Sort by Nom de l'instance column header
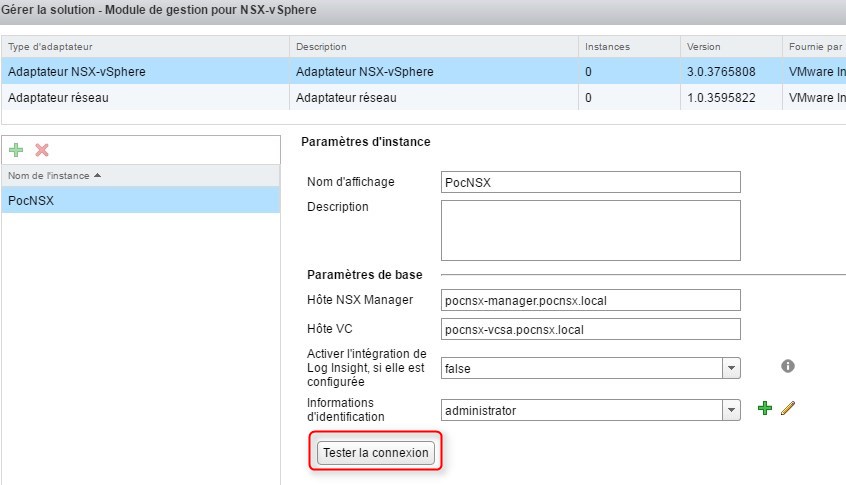The width and height of the screenshot is (846, 485). 140,176
